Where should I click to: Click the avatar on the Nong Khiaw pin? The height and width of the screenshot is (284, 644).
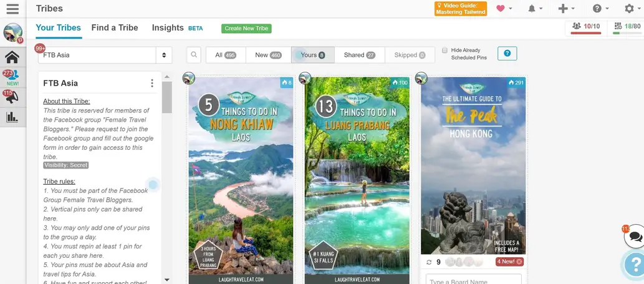tap(188, 78)
